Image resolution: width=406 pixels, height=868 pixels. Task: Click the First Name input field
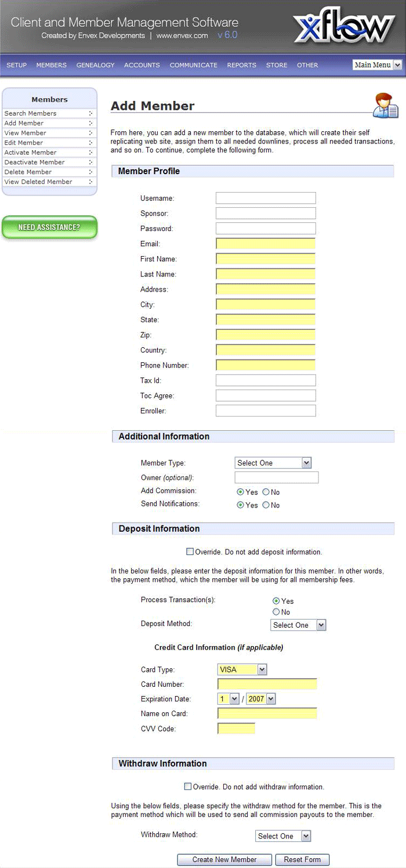pos(266,259)
